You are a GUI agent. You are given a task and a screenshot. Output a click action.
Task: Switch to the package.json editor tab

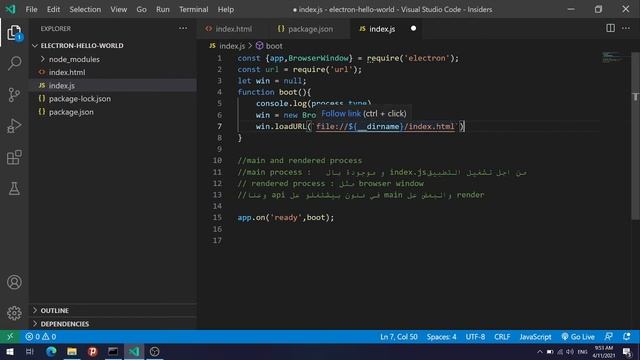[x=310, y=29]
